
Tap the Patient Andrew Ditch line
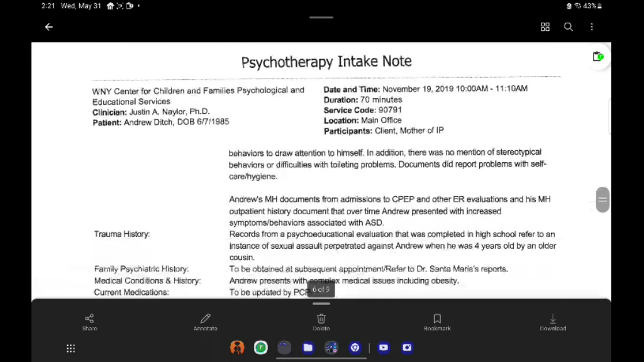point(160,122)
